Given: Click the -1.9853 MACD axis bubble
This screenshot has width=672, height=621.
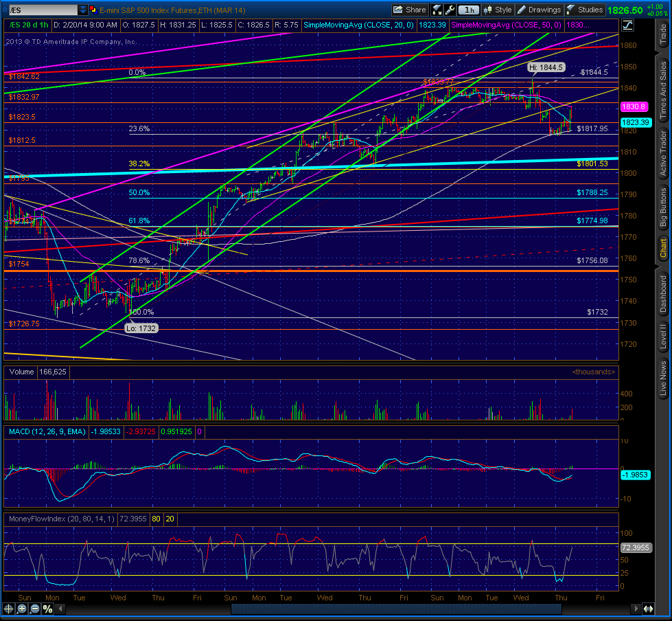Looking at the screenshot, I should [x=636, y=475].
